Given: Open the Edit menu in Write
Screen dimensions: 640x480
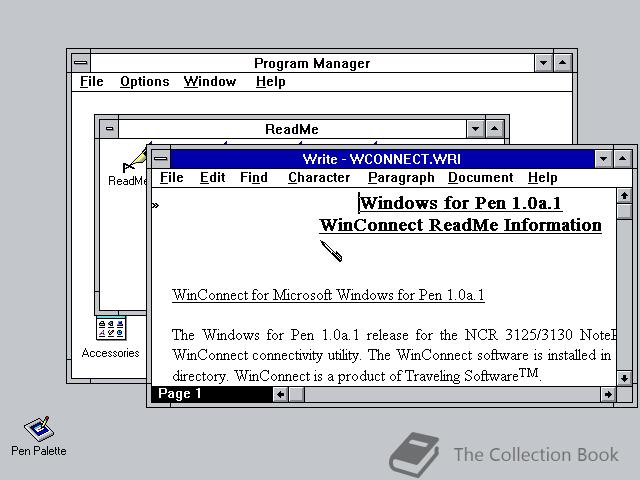Looking at the screenshot, I should point(213,178).
